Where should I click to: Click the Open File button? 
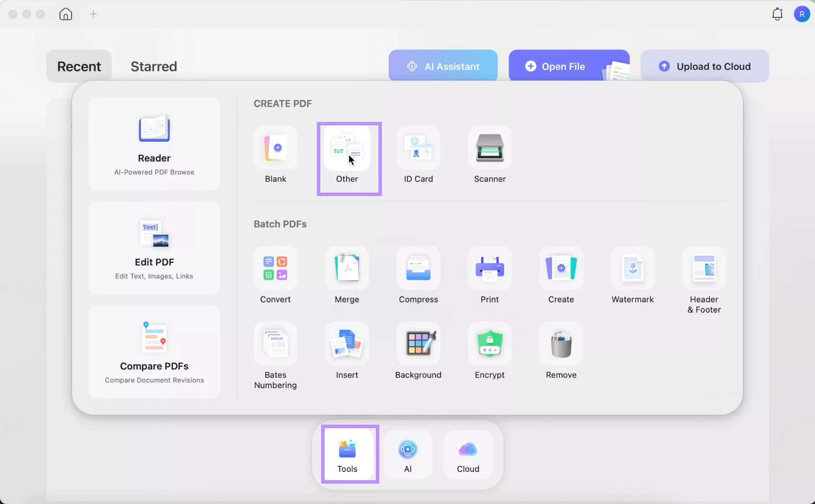click(563, 66)
